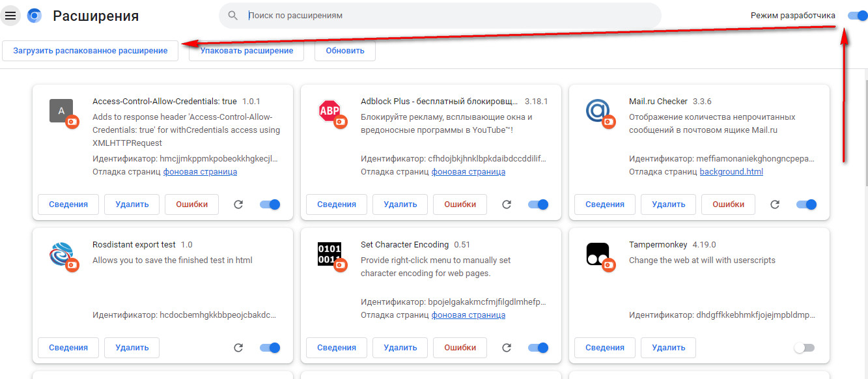Click the Tampermonkey extension icon
The image size is (868, 379).
click(598, 254)
